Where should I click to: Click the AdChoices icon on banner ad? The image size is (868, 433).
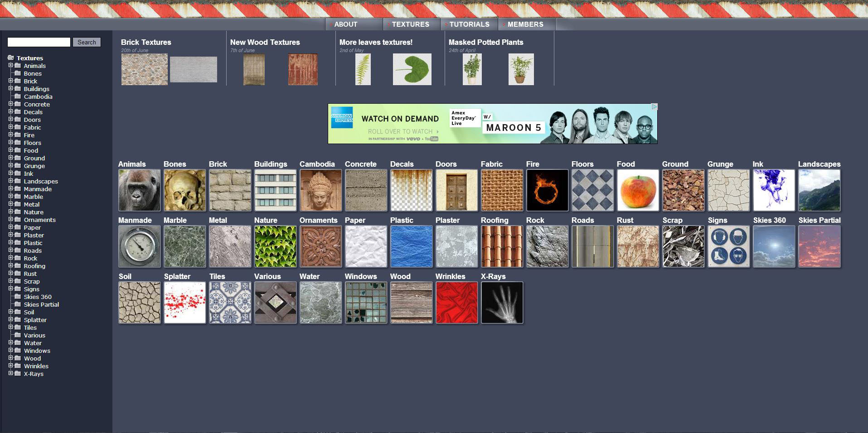coord(654,107)
